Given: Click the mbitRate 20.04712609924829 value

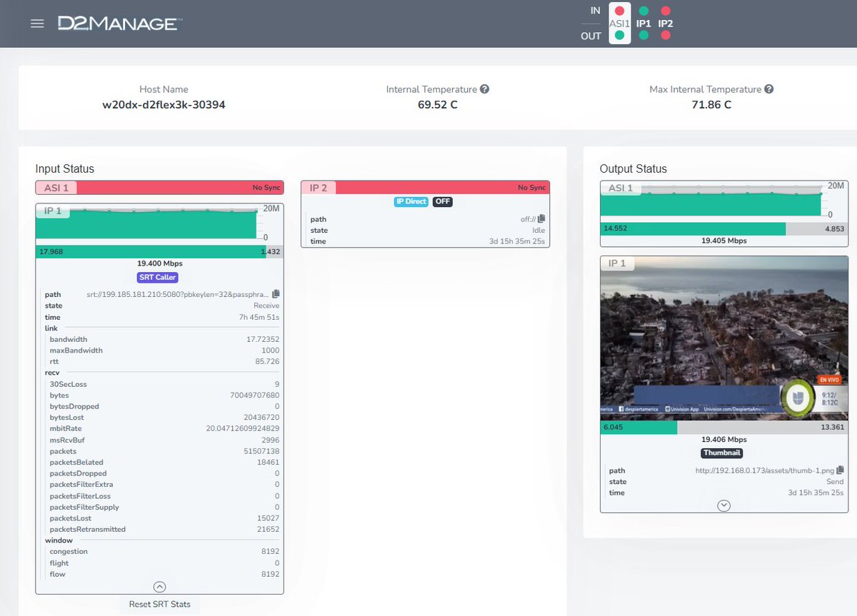Looking at the screenshot, I should click(242, 428).
